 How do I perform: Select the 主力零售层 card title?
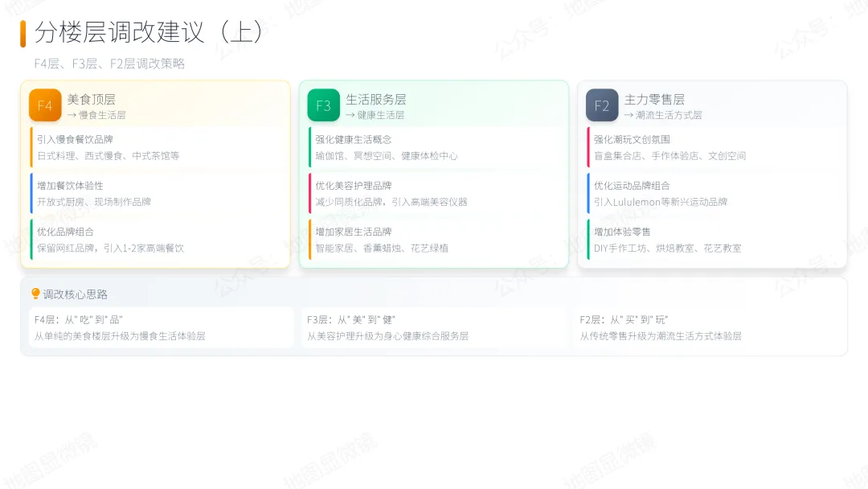pos(654,100)
